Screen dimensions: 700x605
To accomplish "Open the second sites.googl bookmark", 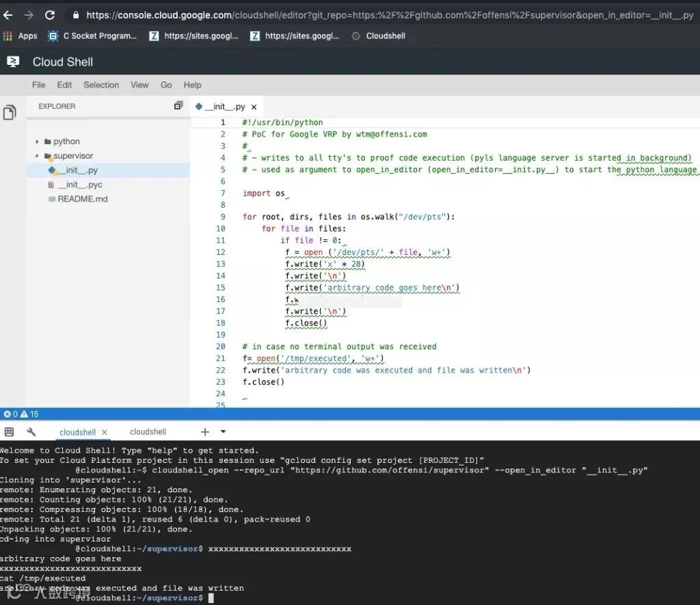I will pos(295,36).
